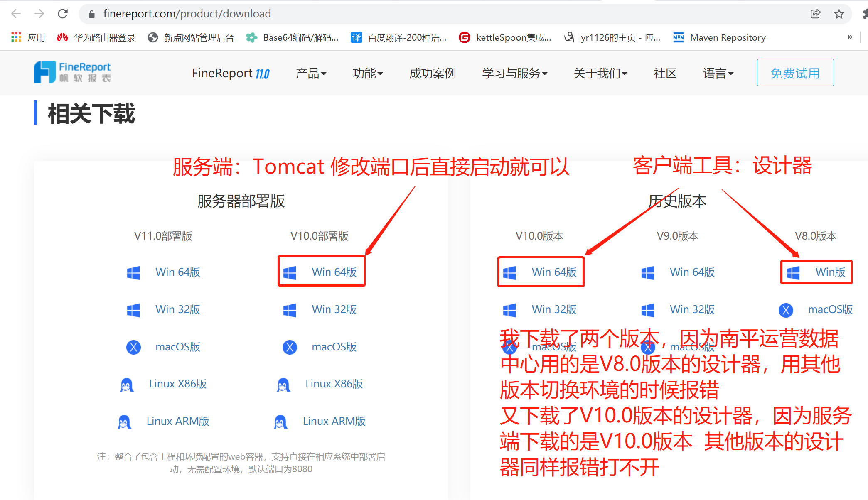Click the 服务器部署版 section title
The image size is (868, 500).
point(241,201)
